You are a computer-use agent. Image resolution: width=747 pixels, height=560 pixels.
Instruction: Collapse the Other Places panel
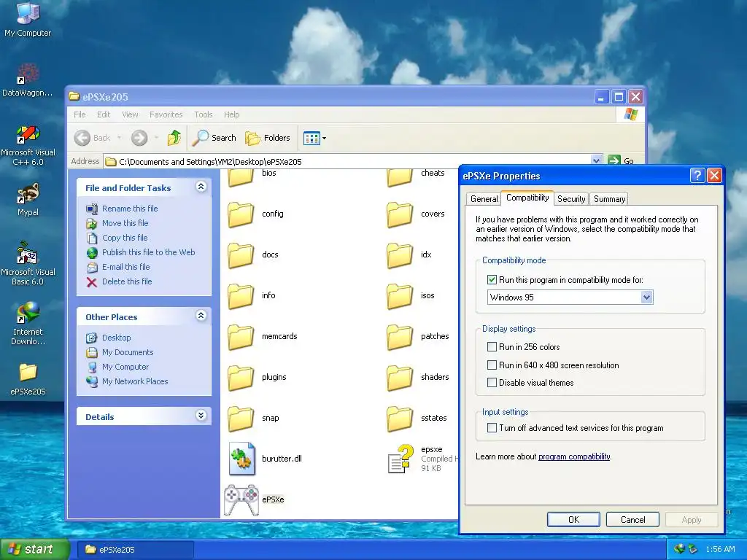pyautogui.click(x=201, y=316)
